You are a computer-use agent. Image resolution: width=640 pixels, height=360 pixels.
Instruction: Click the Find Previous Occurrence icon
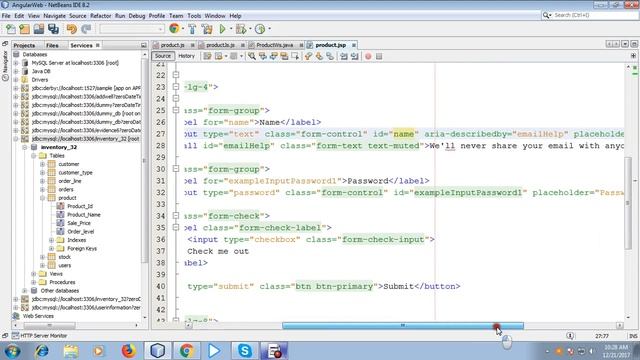point(263,56)
